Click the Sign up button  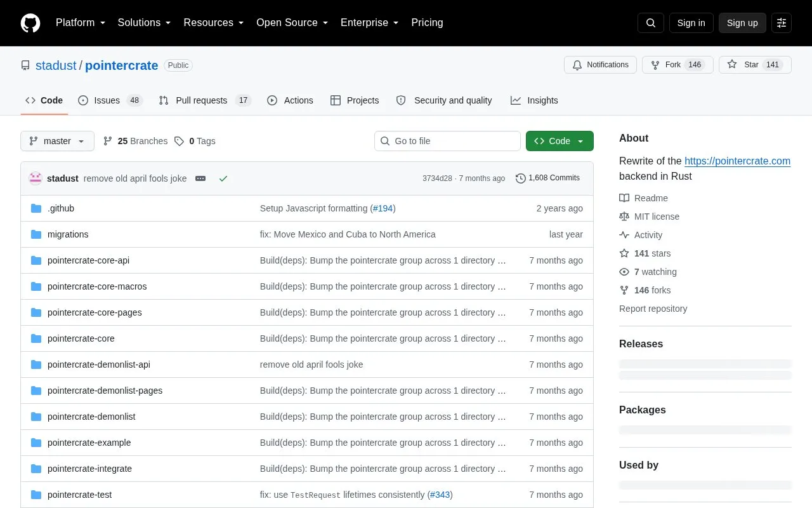[x=742, y=23]
